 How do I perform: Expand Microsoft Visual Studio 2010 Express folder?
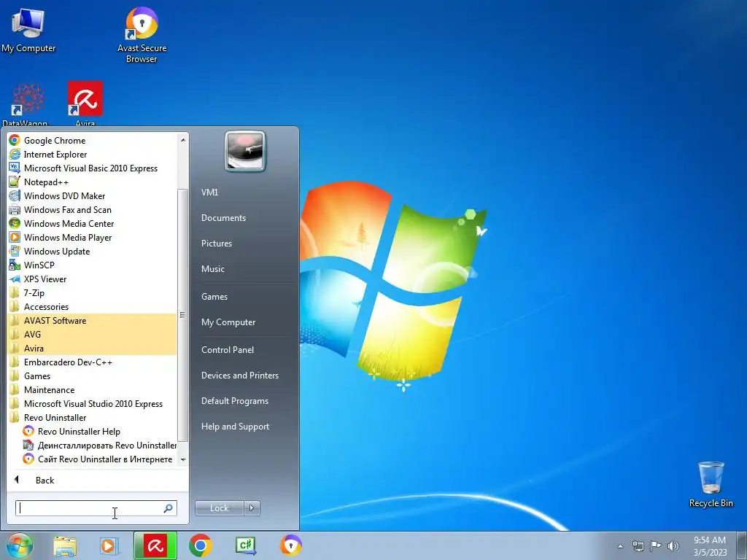[93, 403]
